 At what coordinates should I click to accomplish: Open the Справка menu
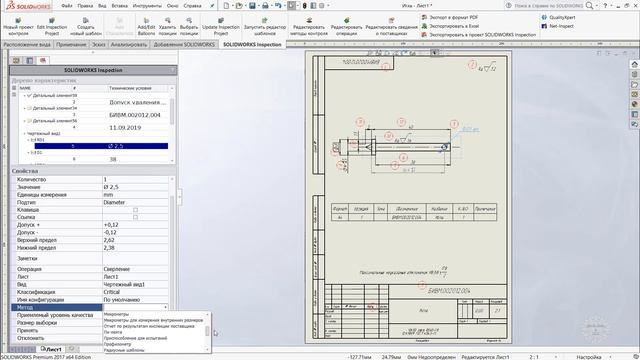point(192,6)
